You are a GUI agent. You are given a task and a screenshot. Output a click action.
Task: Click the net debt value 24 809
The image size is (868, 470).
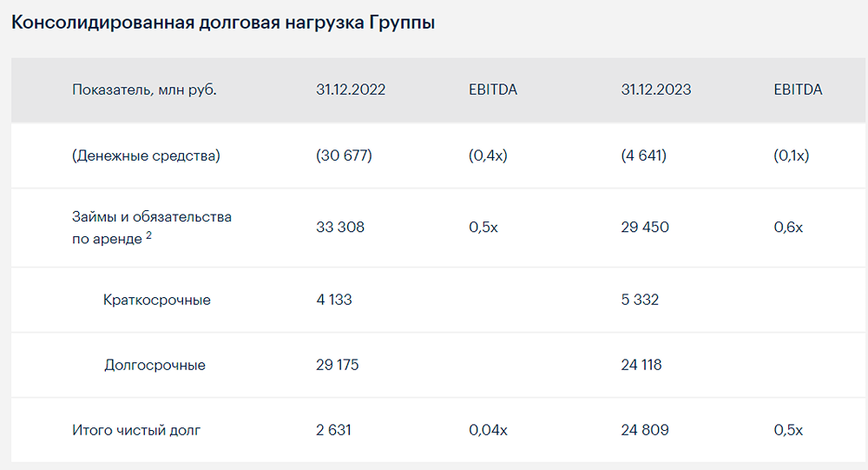pyautogui.click(x=645, y=430)
